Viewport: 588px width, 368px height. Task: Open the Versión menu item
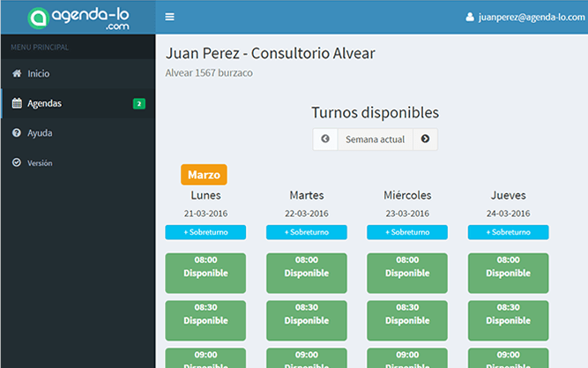(78, 162)
